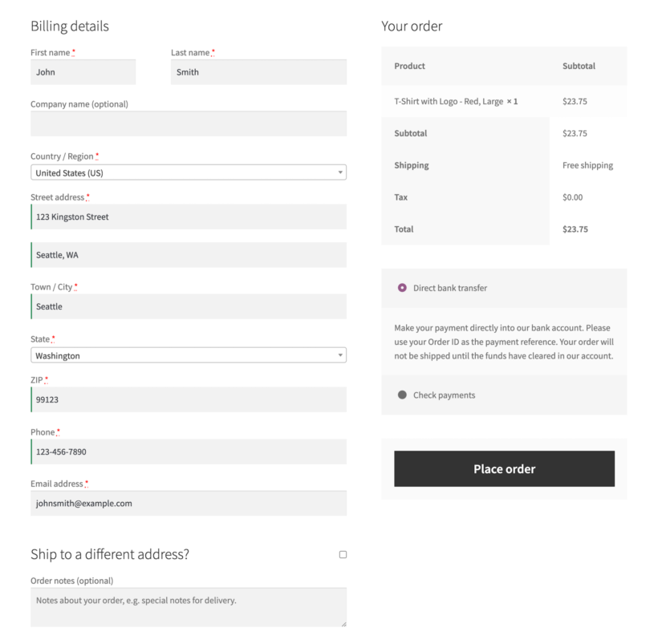Click the Order notes text area
Image resolution: width=658 pixels, height=644 pixels.
tap(188, 607)
